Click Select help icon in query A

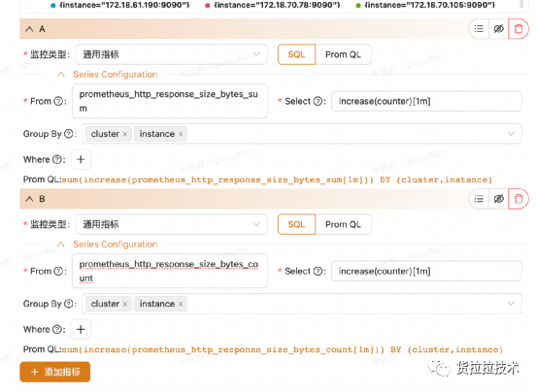[318, 101]
